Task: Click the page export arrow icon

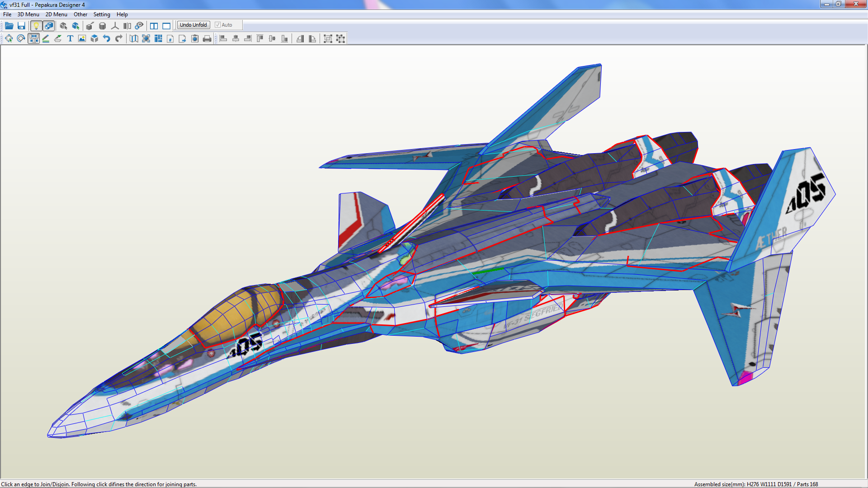Action: [183, 38]
